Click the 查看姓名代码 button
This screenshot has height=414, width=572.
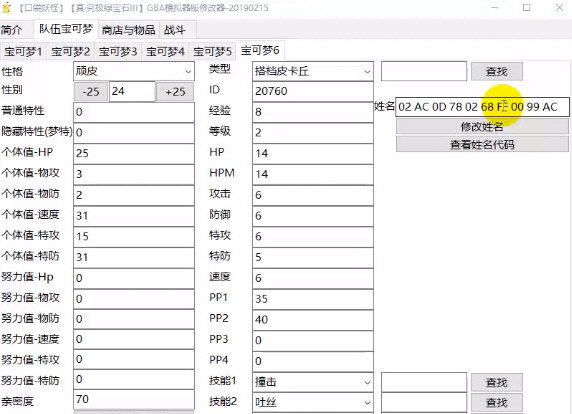click(x=482, y=144)
